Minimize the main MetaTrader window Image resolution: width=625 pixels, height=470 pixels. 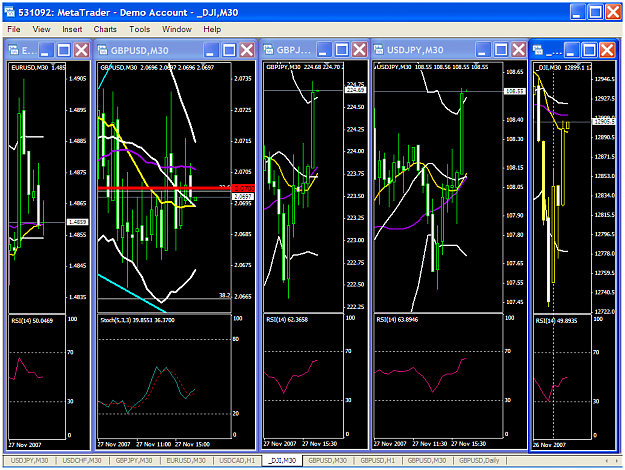tap(577, 12)
